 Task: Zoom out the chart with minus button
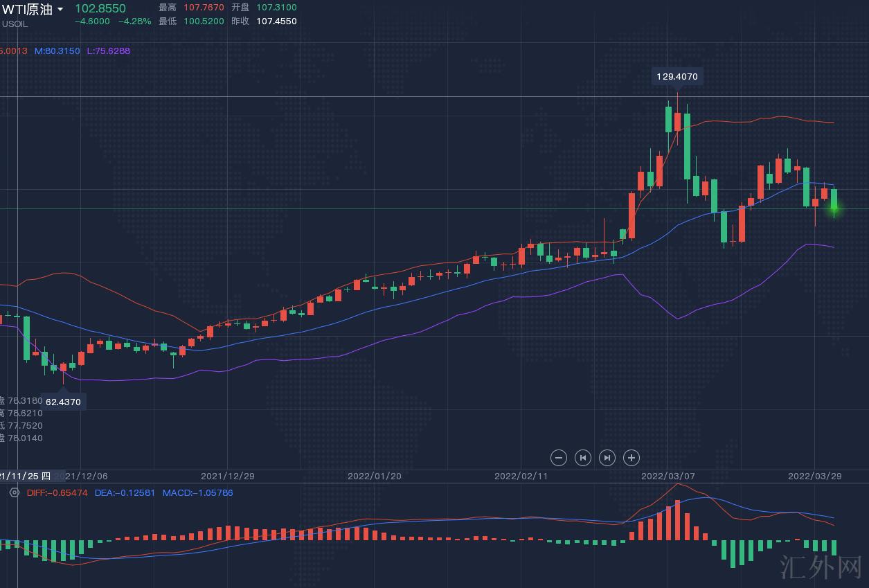tap(559, 458)
